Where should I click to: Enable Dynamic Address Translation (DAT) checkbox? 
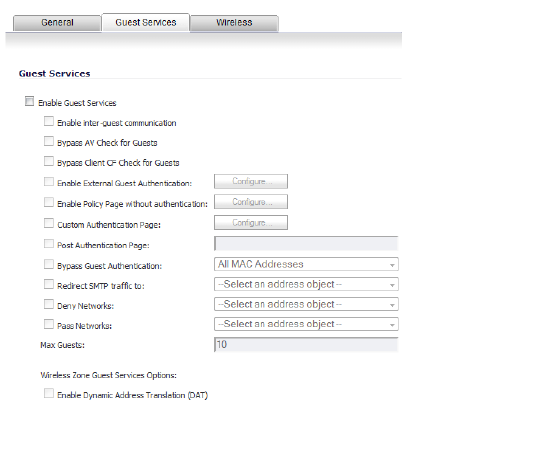(49, 393)
